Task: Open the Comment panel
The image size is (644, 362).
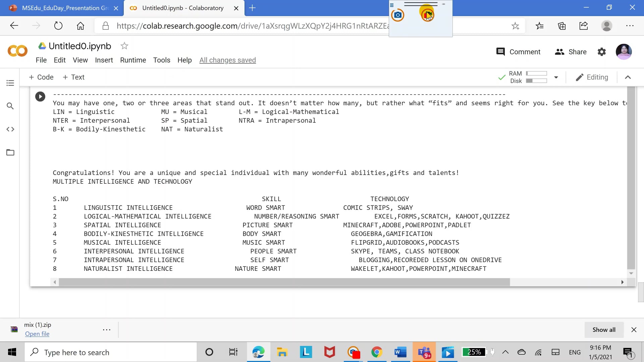Action: (x=518, y=52)
